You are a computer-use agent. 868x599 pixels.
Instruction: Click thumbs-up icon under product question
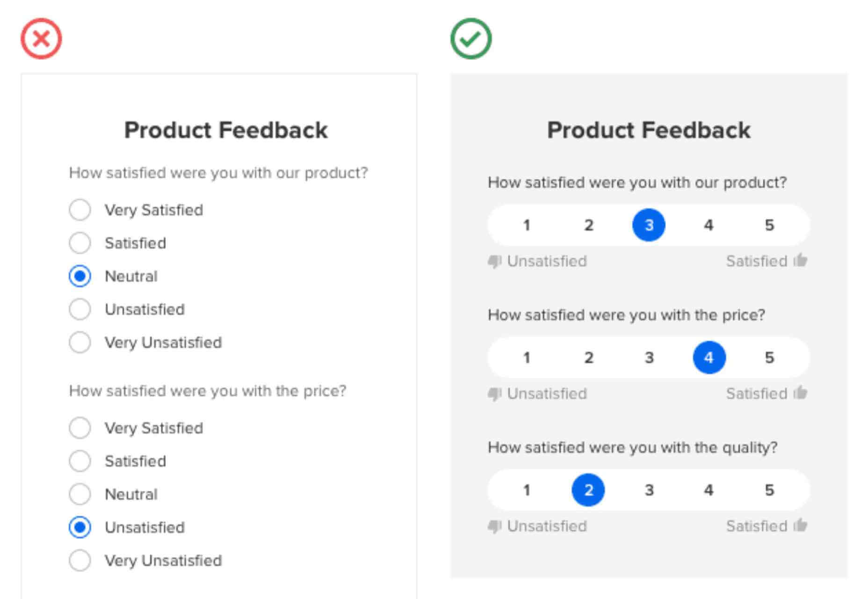click(x=801, y=260)
